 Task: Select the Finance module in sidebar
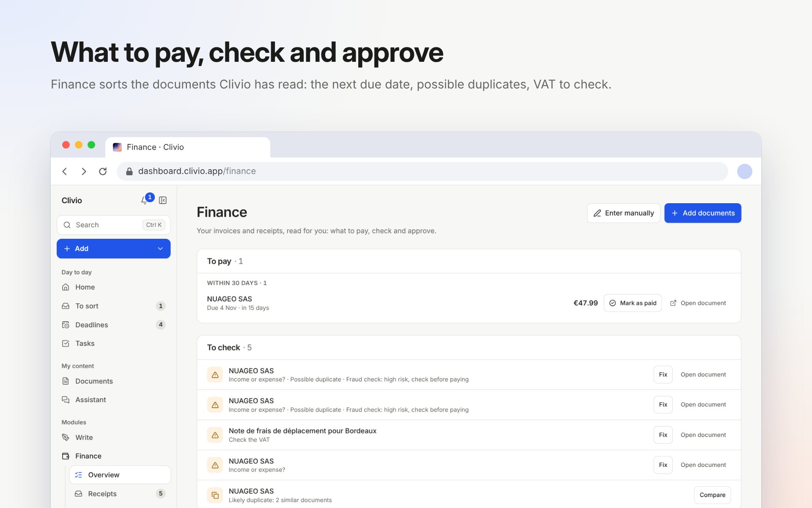coord(114,456)
